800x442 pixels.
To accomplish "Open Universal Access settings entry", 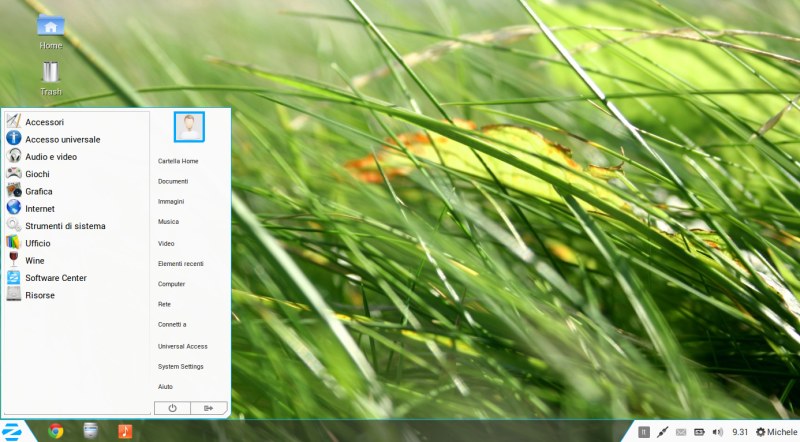I will click(183, 347).
